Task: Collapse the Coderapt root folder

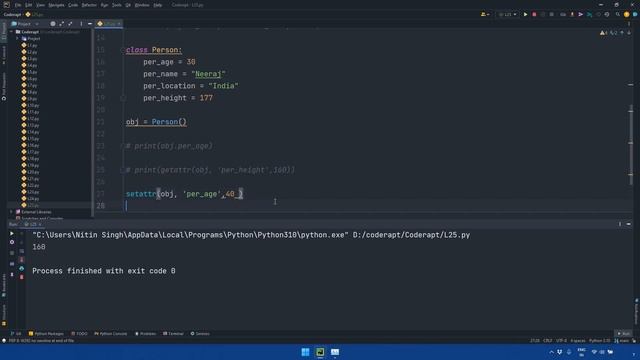Action: coord(12,32)
